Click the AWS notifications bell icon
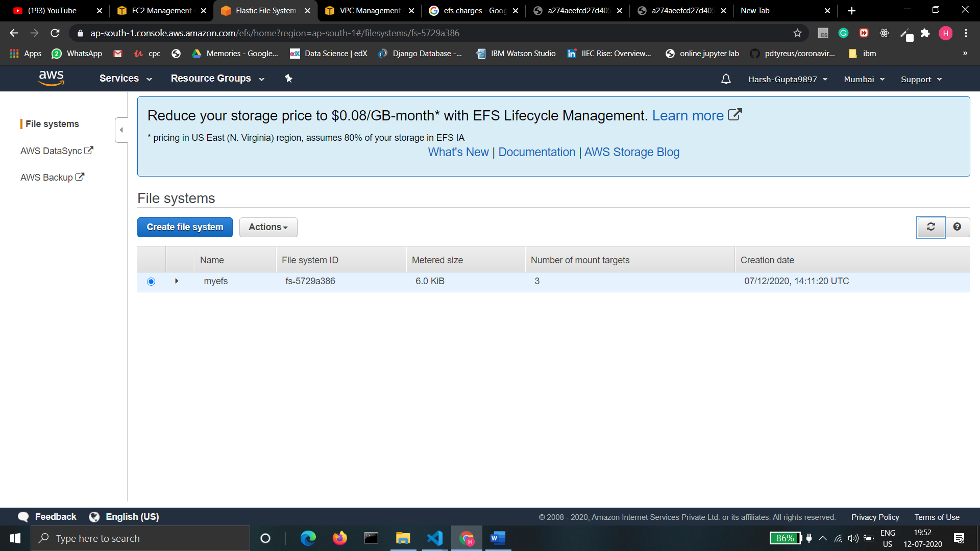Screen dimensions: 980x551 point(726,79)
